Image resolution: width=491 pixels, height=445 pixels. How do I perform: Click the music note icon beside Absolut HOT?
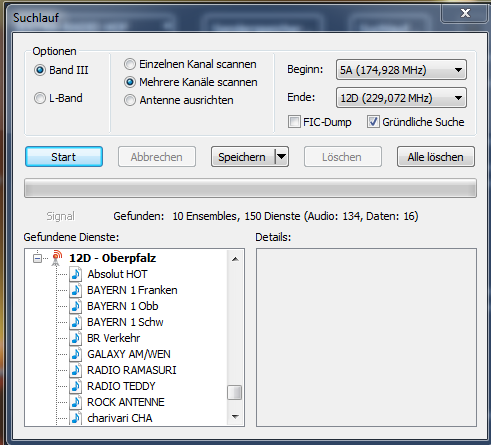76,274
